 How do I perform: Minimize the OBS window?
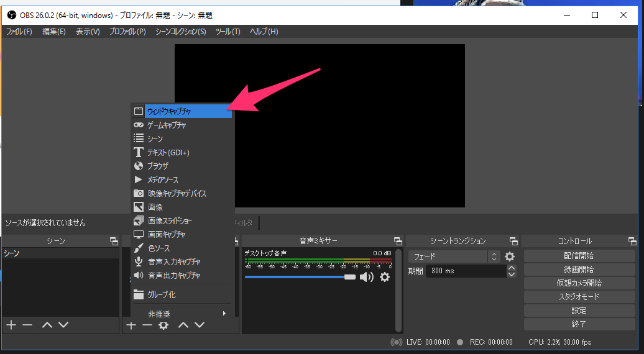tap(567, 15)
